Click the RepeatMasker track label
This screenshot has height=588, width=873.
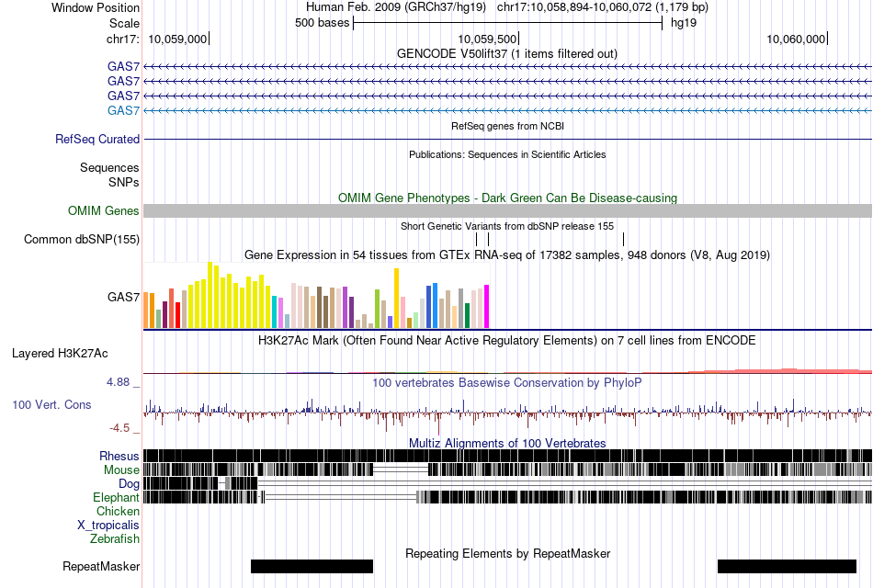[x=101, y=567]
